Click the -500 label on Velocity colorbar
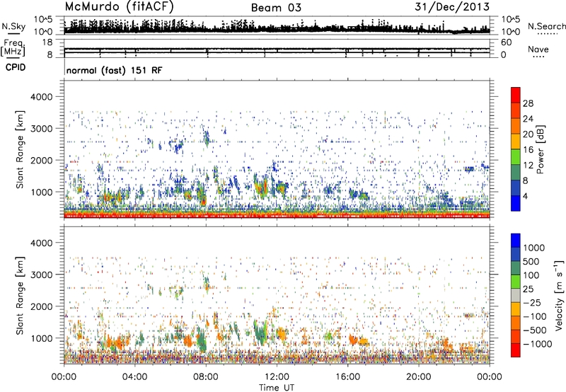The height and width of the screenshot is (392, 566). click(535, 330)
